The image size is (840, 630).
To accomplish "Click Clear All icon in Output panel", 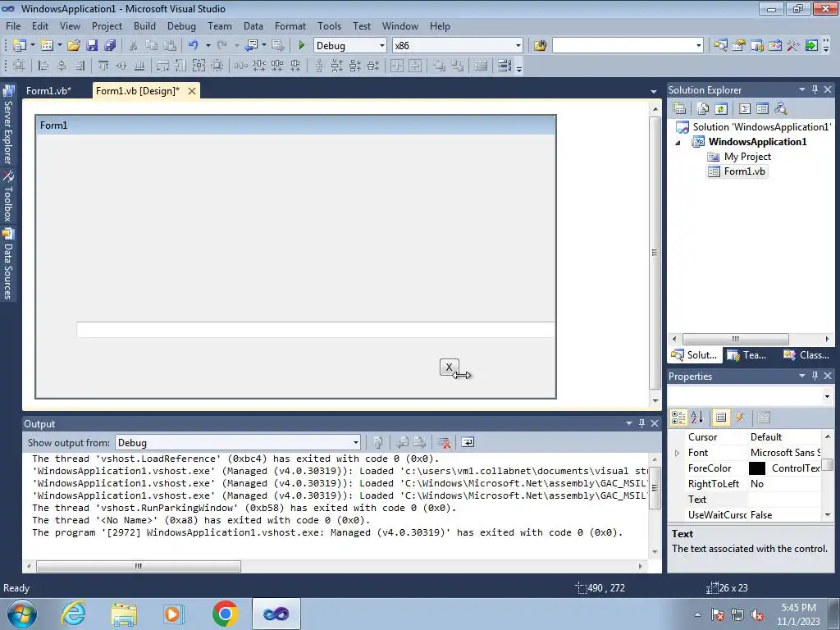I will pyautogui.click(x=444, y=442).
